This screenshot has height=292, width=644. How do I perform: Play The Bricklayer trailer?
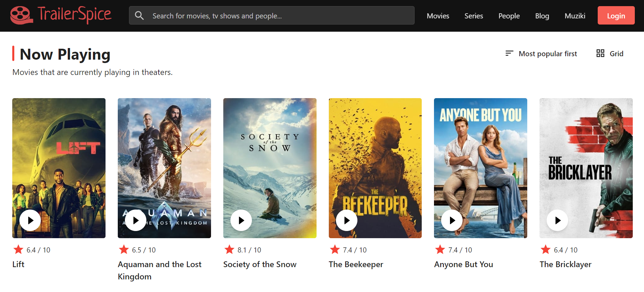pos(557,220)
